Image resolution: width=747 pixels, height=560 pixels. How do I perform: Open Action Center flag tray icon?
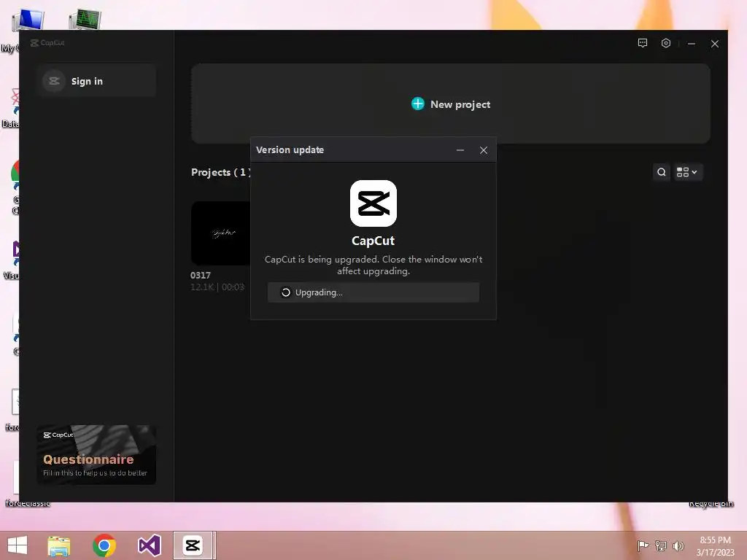pyautogui.click(x=643, y=545)
